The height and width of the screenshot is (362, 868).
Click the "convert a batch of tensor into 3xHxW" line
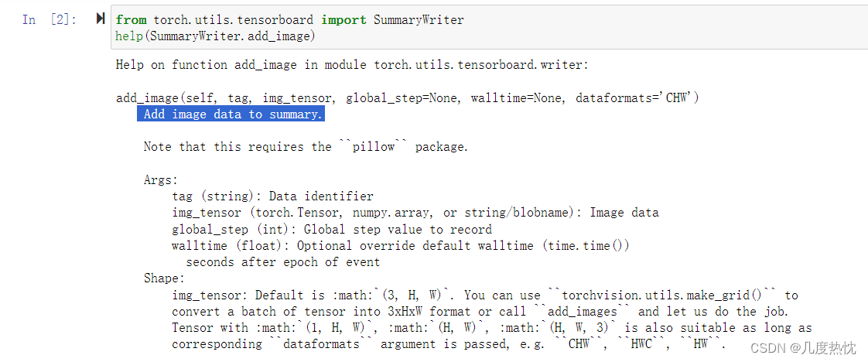pyautogui.click(x=484, y=311)
